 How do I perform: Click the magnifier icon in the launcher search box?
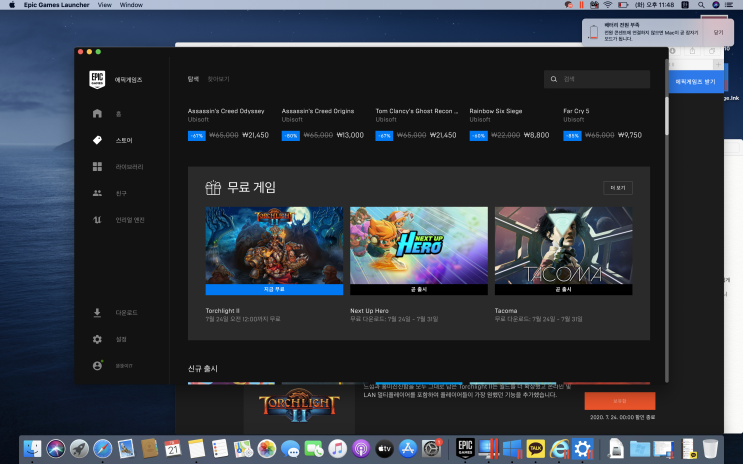click(553, 79)
